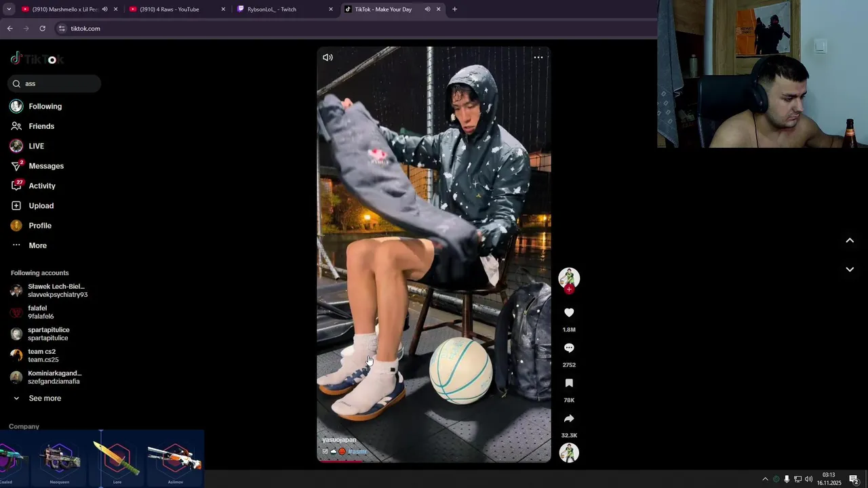The width and height of the screenshot is (868, 488).
Task: Open the network tray icon
Action: point(797,479)
